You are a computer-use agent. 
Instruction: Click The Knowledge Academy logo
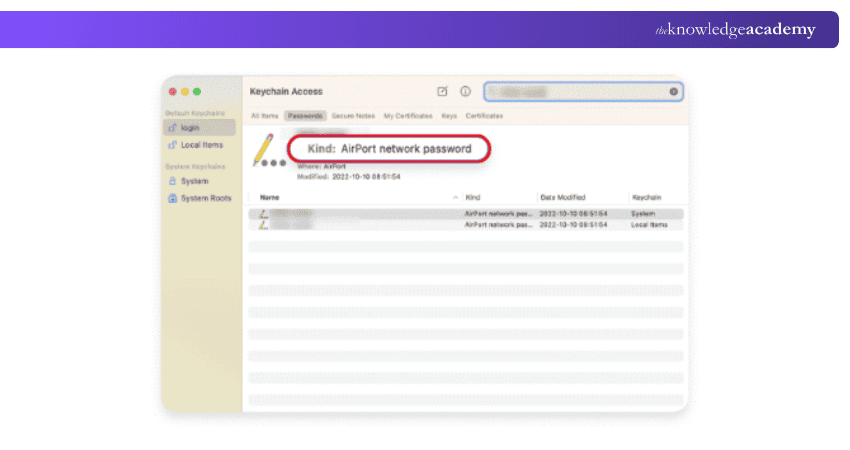[x=735, y=29]
